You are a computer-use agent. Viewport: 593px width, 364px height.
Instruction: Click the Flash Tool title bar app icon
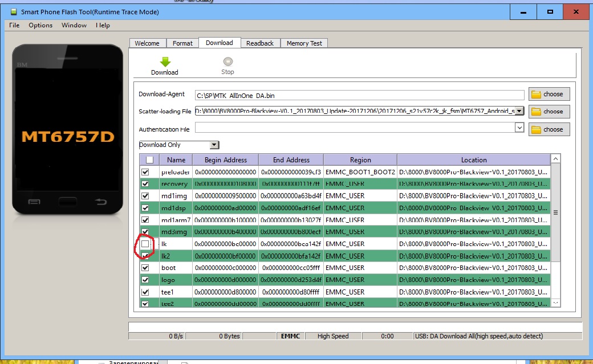pyautogui.click(x=14, y=12)
